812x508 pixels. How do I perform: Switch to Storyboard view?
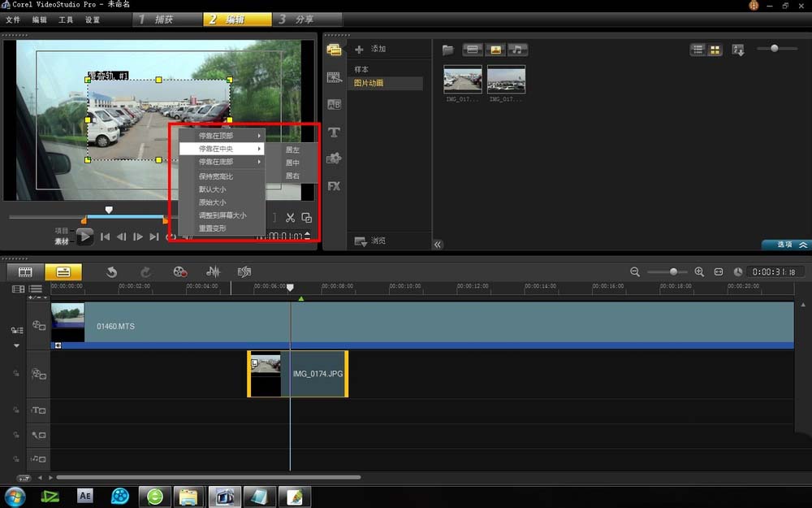click(x=25, y=272)
